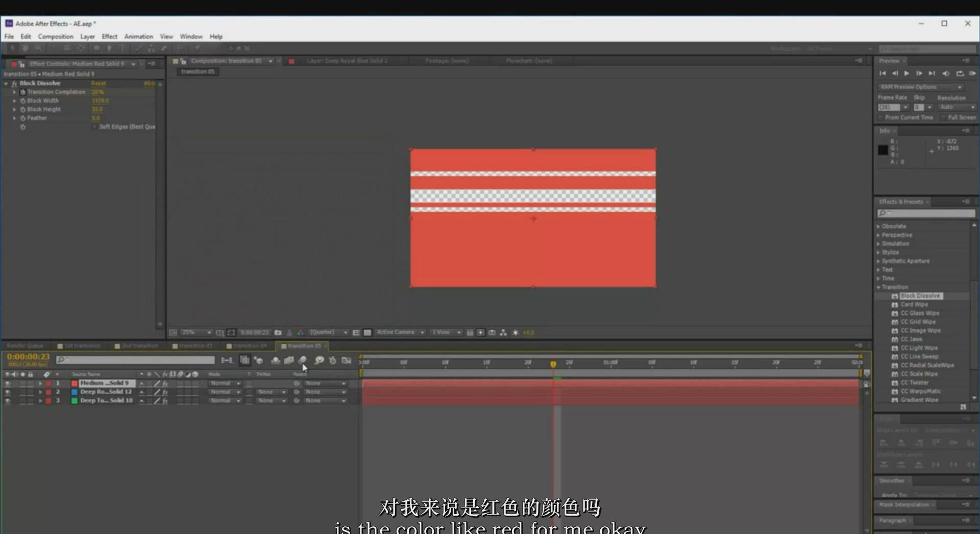980x534 pixels.
Task: Toggle the Motion Blur enable icon in timeline
Action: pos(302,360)
